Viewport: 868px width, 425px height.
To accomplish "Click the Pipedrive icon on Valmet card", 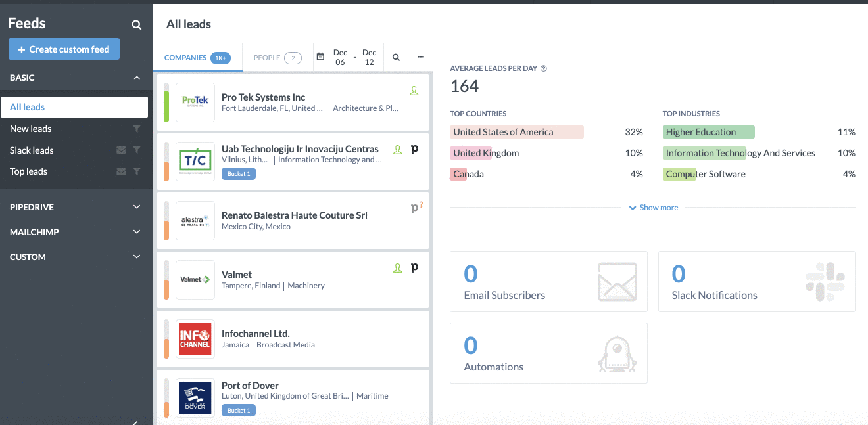I will 414,268.
